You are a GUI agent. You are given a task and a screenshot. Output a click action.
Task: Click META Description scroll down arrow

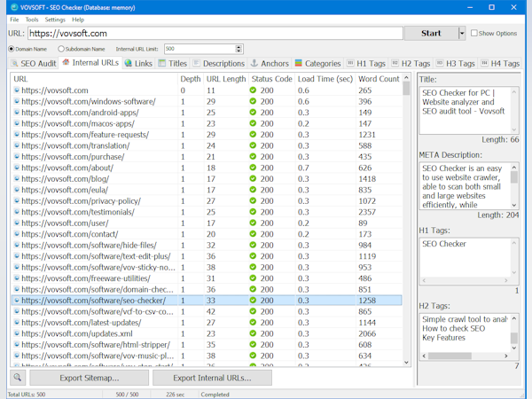point(514,205)
